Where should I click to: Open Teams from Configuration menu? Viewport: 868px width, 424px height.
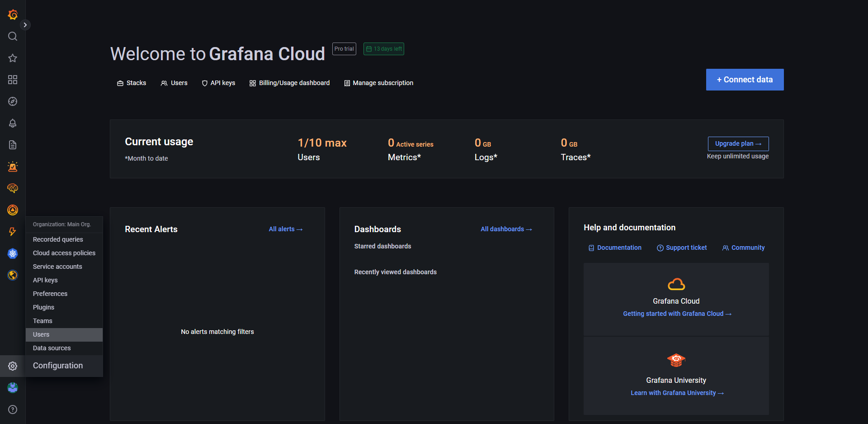[64, 321]
